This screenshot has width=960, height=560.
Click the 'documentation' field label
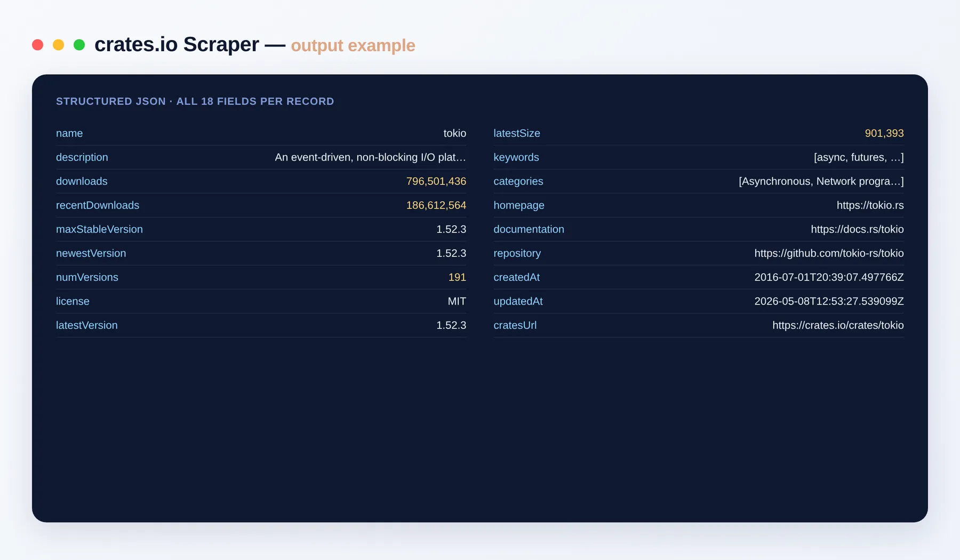(x=529, y=229)
